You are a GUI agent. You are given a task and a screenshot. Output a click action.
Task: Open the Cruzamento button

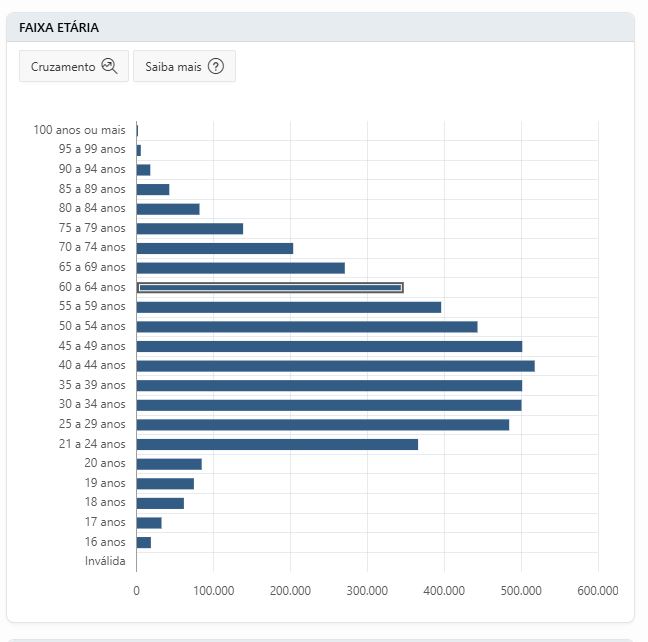point(74,66)
